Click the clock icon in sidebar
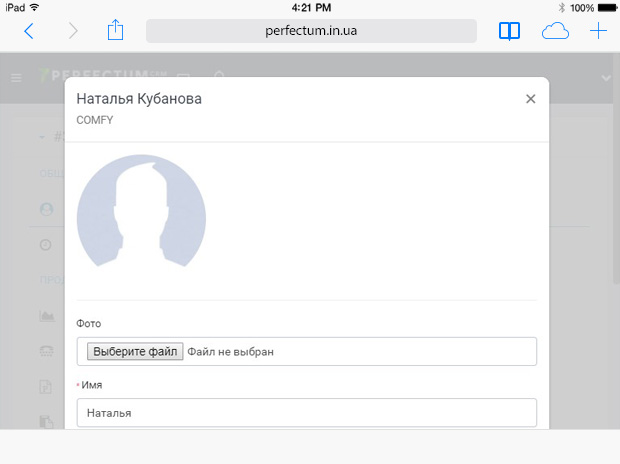The image size is (620, 464). [46, 245]
